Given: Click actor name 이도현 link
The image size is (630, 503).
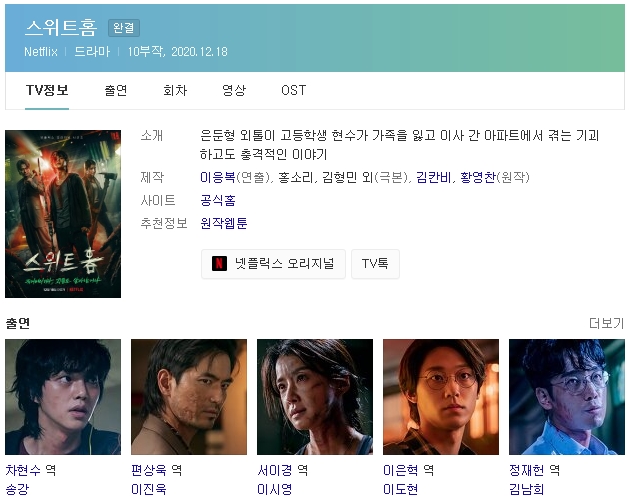Looking at the screenshot, I should click(401, 489).
